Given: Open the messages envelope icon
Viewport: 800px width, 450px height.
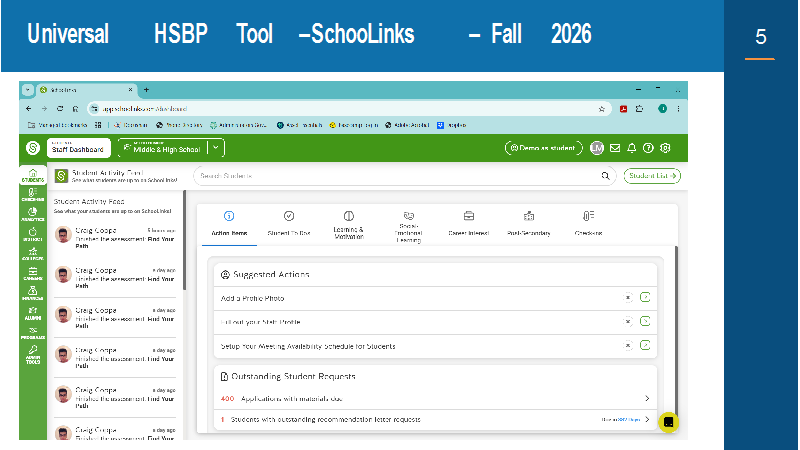Looking at the screenshot, I should pyautogui.click(x=615, y=148).
